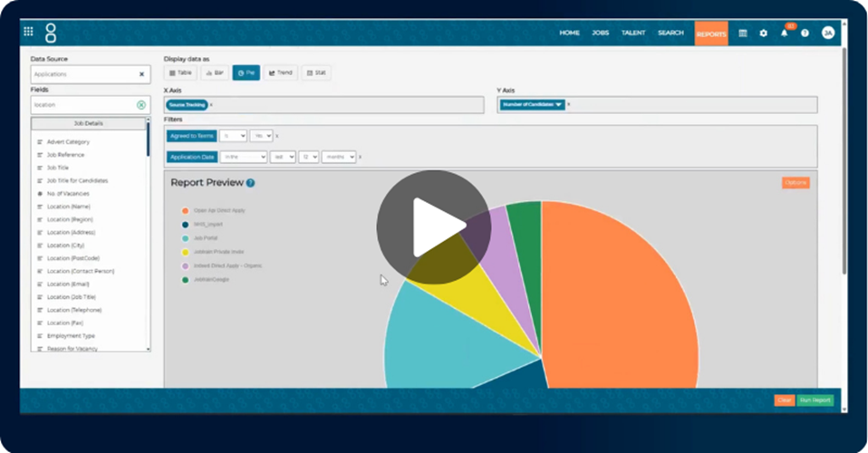Open the app grid menu icon

pos(28,32)
